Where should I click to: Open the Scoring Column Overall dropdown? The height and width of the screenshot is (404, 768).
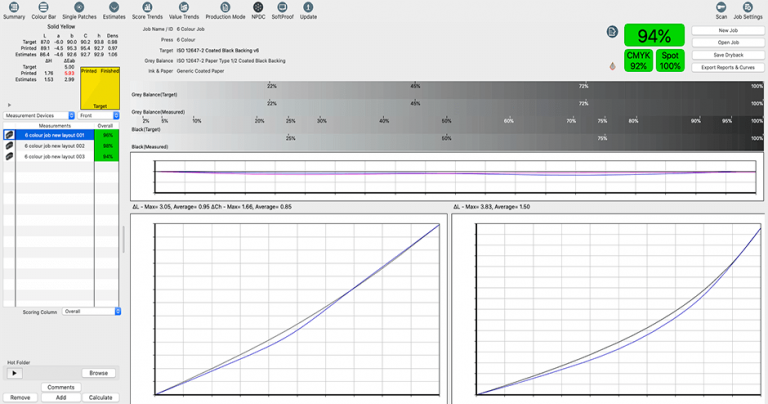pyautogui.click(x=91, y=312)
